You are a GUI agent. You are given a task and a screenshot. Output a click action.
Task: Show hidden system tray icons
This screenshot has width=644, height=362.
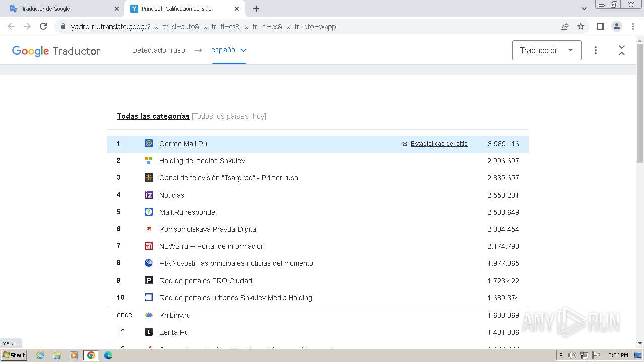(x=561, y=355)
